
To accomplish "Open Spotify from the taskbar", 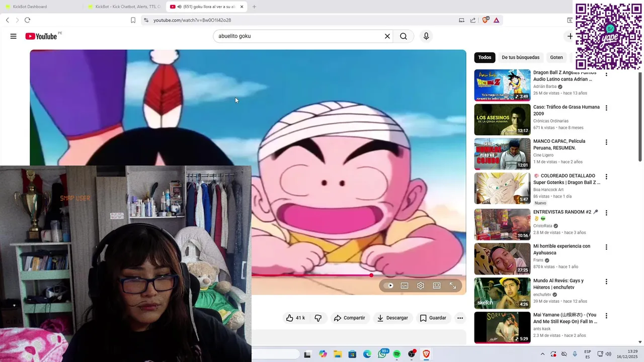I will tap(397, 354).
